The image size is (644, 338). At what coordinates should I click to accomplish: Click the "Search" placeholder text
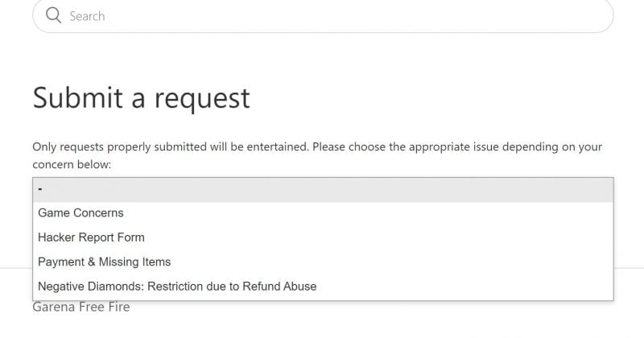87,16
